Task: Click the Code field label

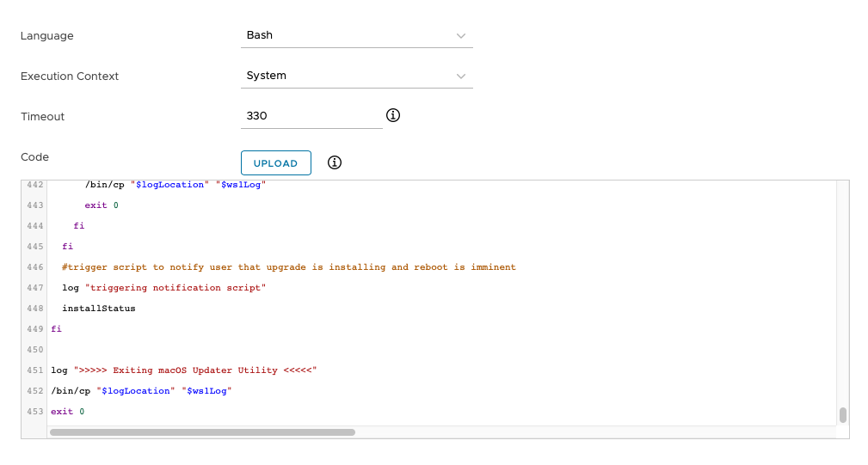Action: tap(35, 157)
